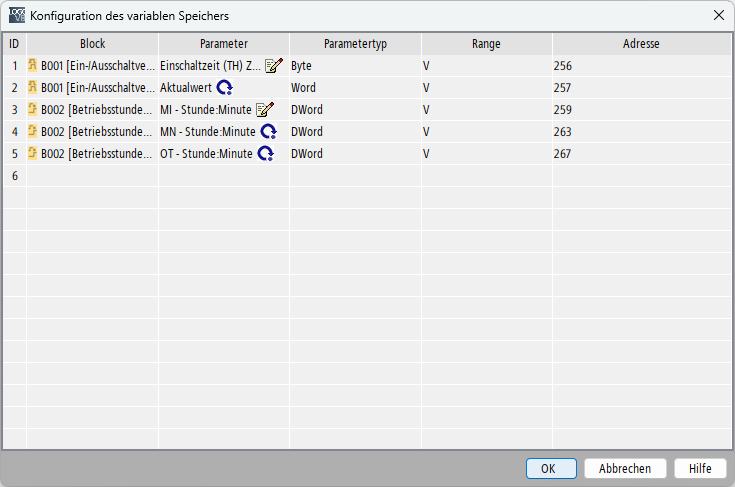The height and width of the screenshot is (487, 735).
Task: Select the empty row 6 Block cell
Action: 92,176
